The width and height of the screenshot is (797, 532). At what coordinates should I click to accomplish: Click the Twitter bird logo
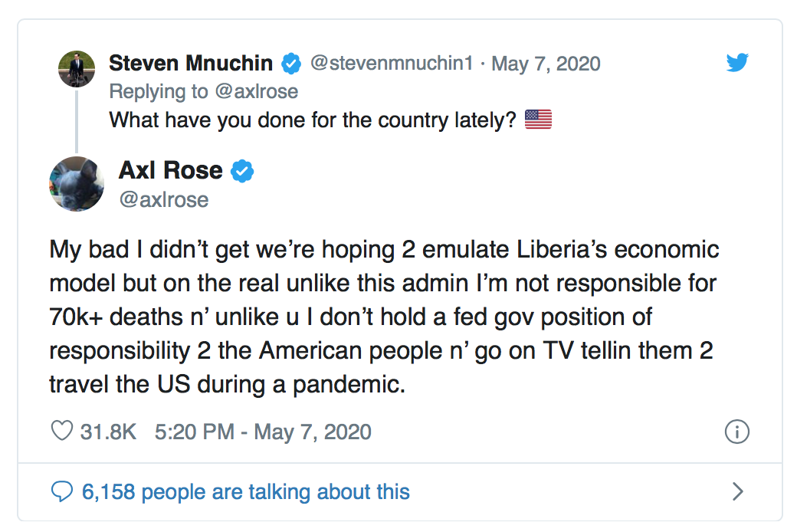point(736,62)
